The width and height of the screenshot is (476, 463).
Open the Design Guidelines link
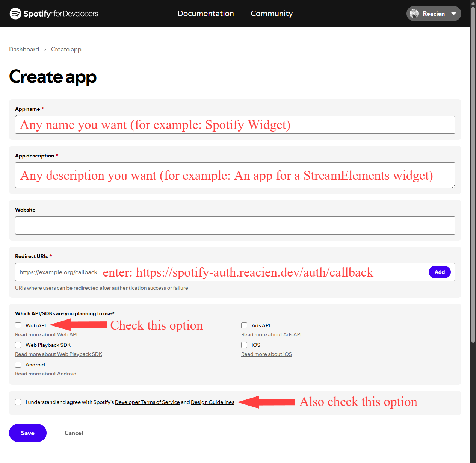click(212, 402)
